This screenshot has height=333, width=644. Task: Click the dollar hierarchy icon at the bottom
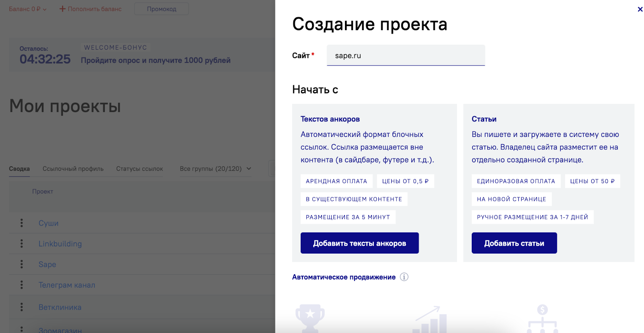(x=542, y=319)
